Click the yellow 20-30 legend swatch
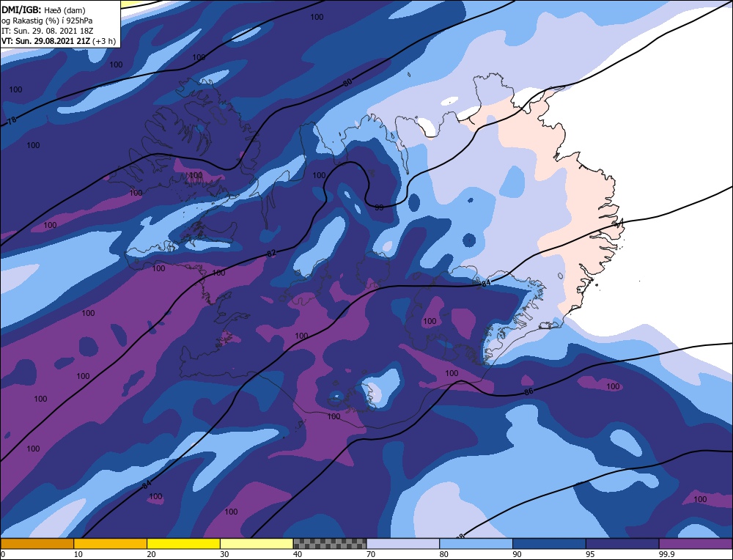 [x=184, y=543]
